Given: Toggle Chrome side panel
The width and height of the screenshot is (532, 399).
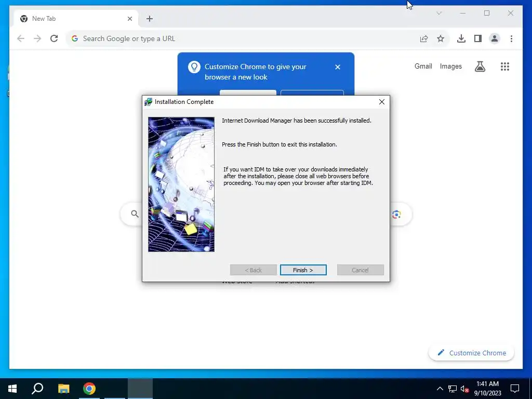Looking at the screenshot, I should coord(478,38).
